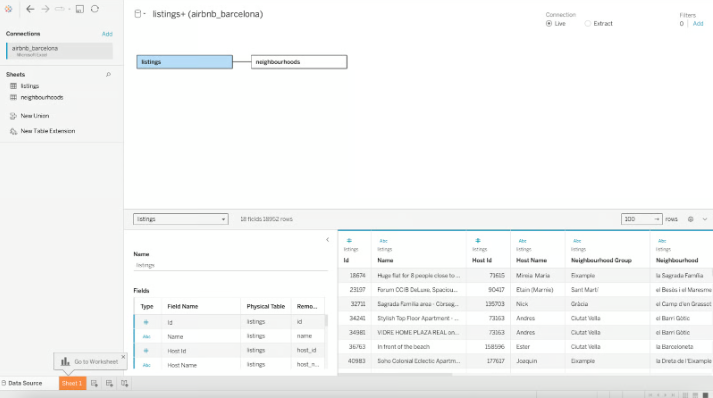Click the listings sheet table icon

point(13,86)
